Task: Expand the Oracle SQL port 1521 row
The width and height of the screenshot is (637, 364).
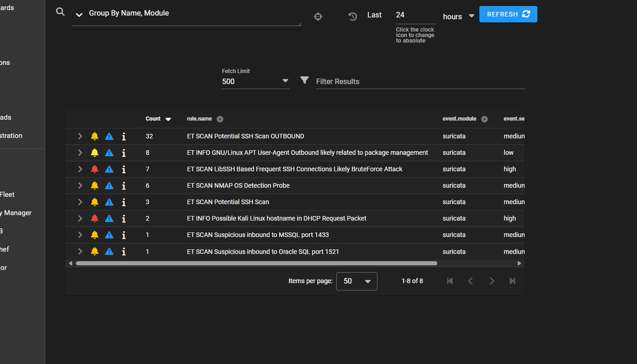Action: [80, 252]
